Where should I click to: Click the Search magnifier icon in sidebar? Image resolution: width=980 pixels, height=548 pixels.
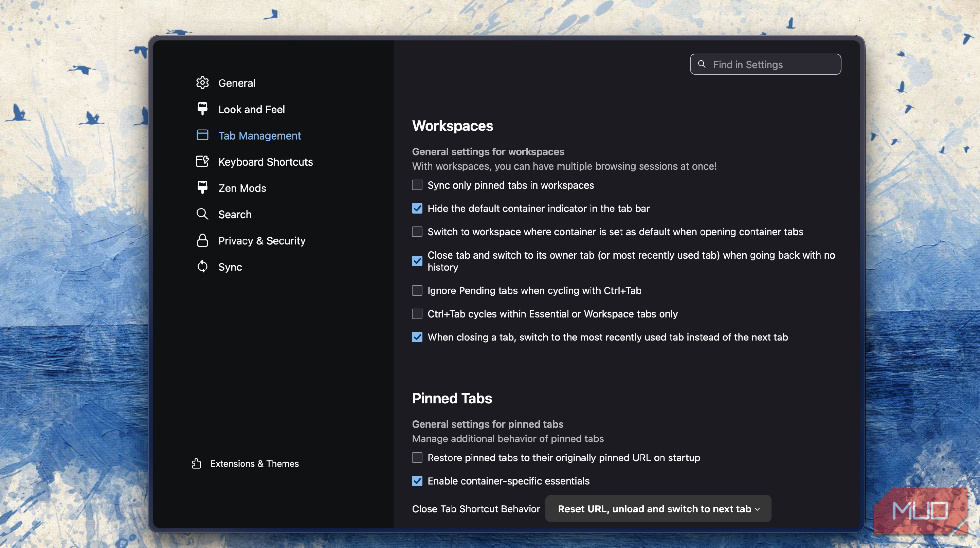[202, 214]
